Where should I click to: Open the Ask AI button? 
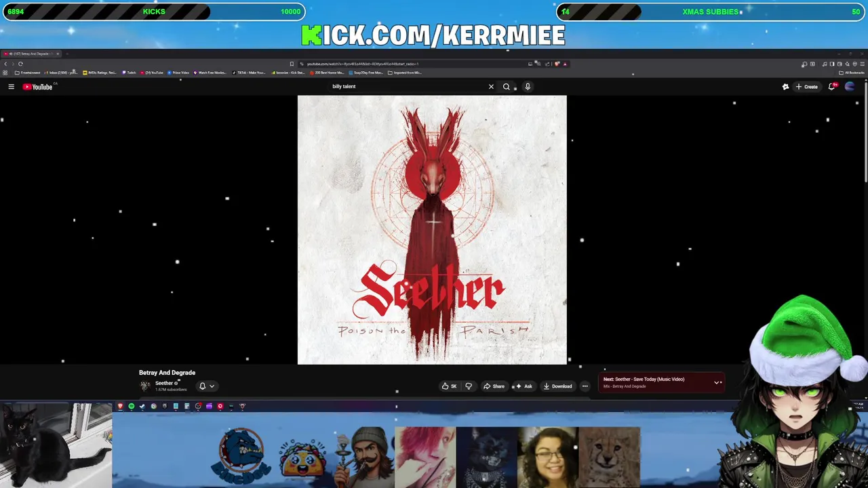pos(524,386)
